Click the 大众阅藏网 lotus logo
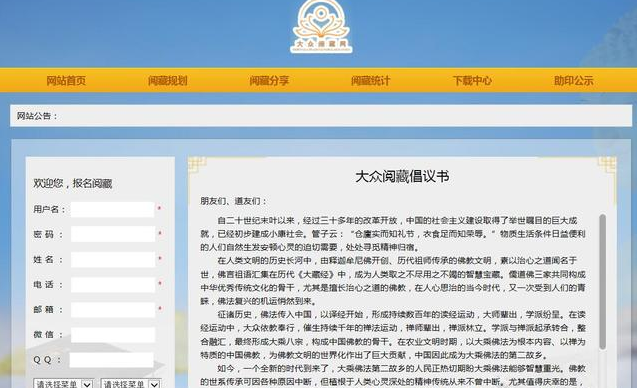The height and width of the screenshot is (388, 637). [321, 26]
